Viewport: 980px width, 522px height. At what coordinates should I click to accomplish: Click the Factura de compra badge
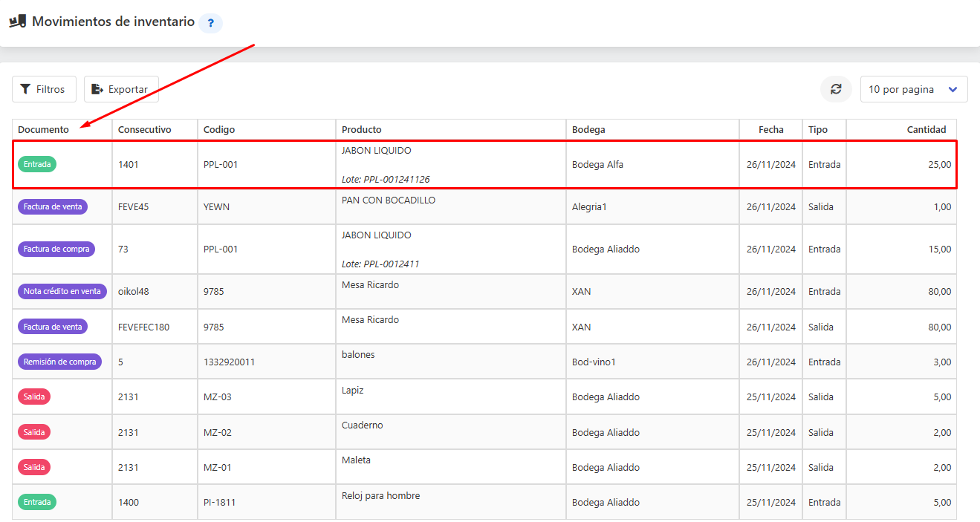tap(56, 249)
